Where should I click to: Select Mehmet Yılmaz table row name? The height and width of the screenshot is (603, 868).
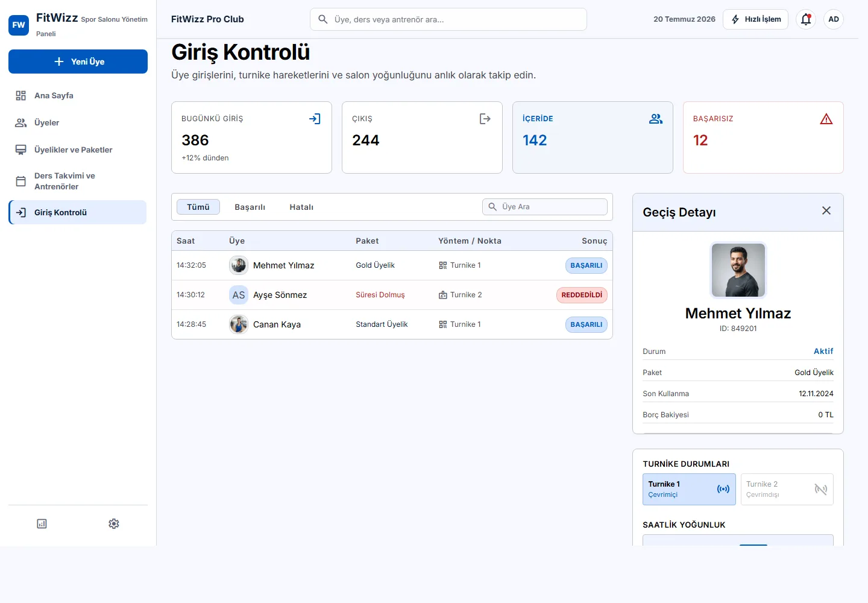tap(284, 265)
